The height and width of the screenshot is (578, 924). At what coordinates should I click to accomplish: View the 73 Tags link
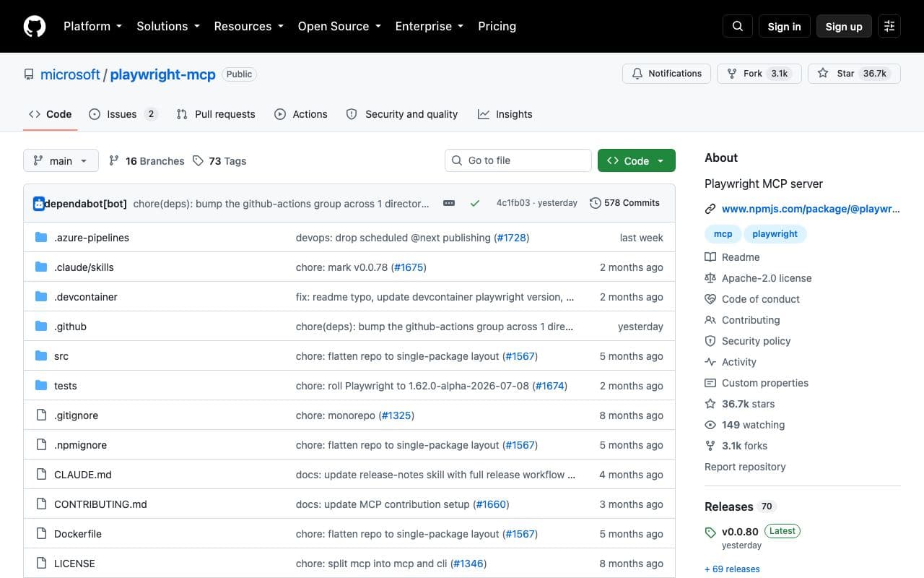click(x=219, y=161)
